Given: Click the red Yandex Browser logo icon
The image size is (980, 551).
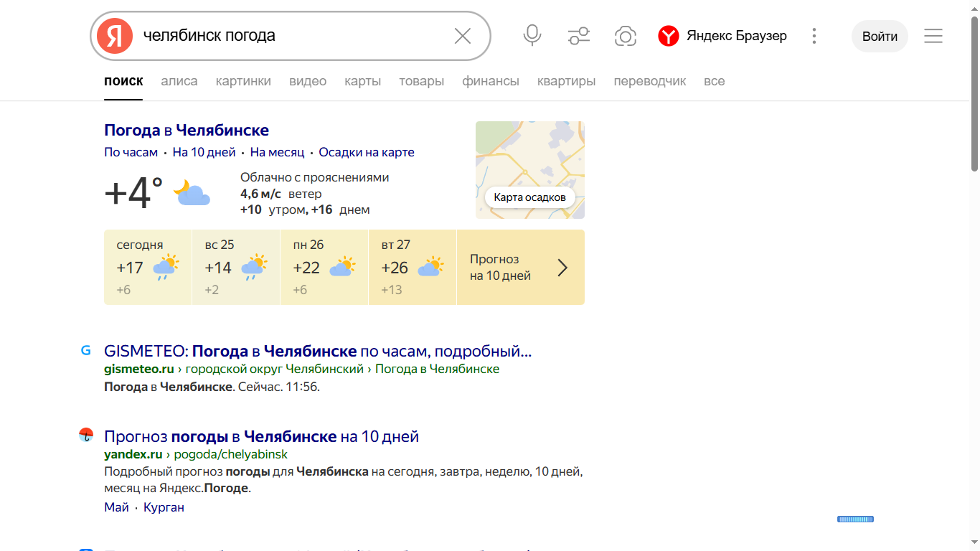Looking at the screenshot, I should 668,36.
